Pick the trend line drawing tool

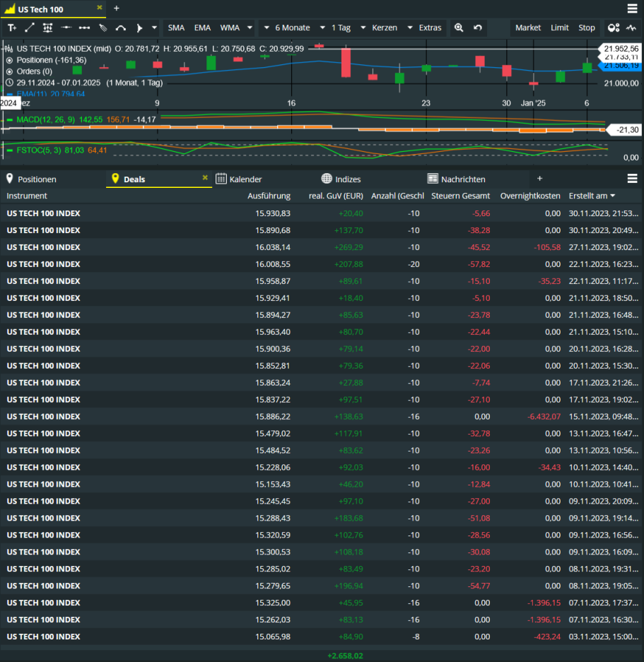point(30,28)
